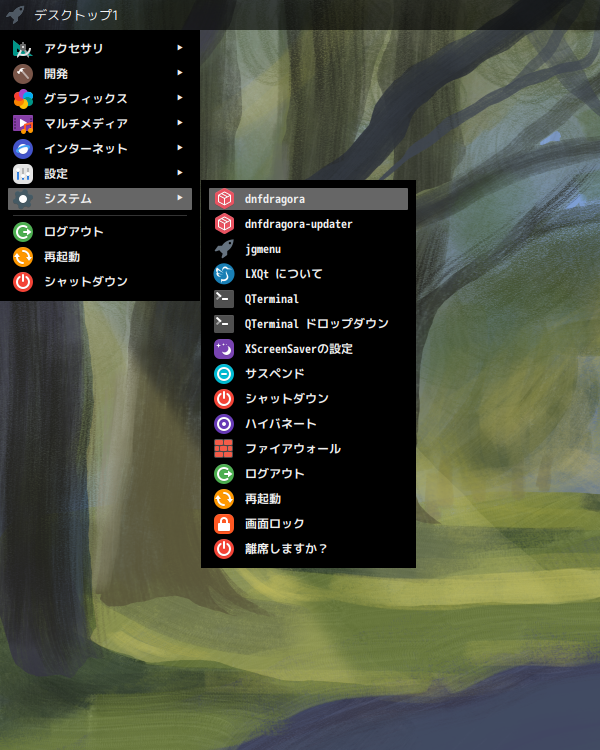Click the green ログアウト icon in the main menu
This screenshot has width=600, height=750.
click(x=22, y=232)
